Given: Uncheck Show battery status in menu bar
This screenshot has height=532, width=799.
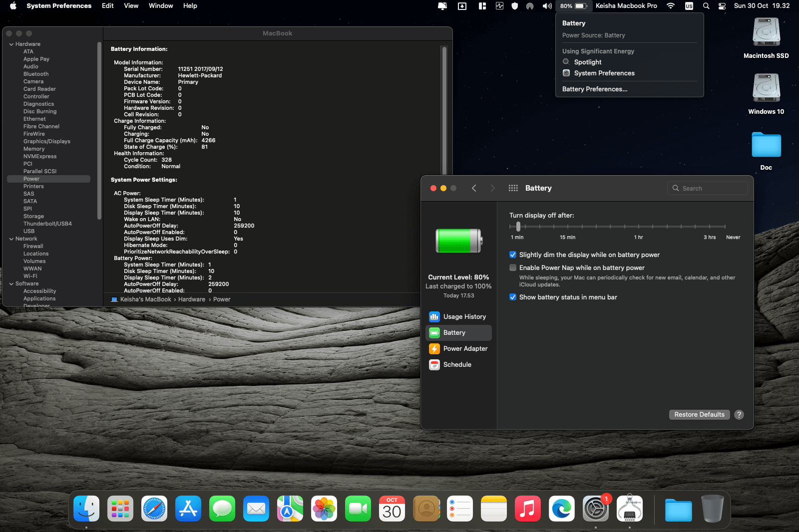Looking at the screenshot, I should [513, 297].
